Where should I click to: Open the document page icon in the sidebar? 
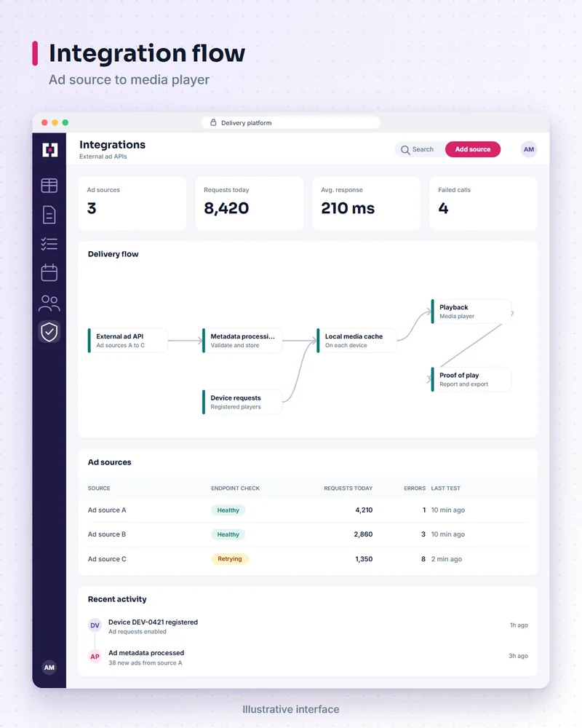point(49,215)
